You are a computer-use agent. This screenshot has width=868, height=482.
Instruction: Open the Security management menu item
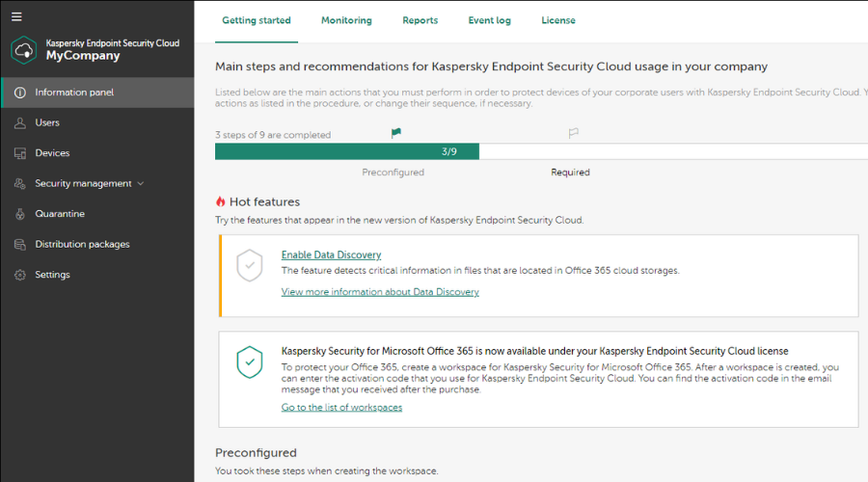pyautogui.click(x=97, y=184)
